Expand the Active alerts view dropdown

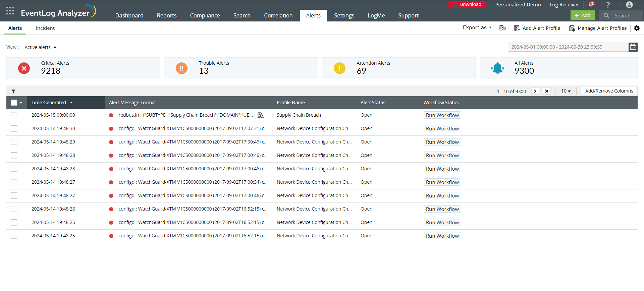[x=41, y=47]
